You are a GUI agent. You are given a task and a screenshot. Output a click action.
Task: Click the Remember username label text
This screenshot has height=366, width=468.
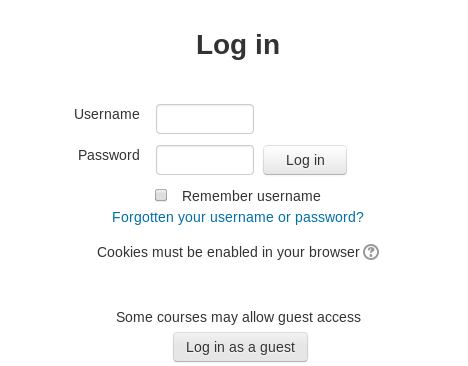click(x=251, y=196)
